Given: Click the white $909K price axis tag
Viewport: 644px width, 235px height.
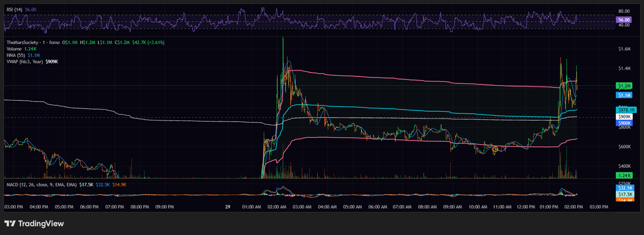Looking at the screenshot, I should (624, 116).
